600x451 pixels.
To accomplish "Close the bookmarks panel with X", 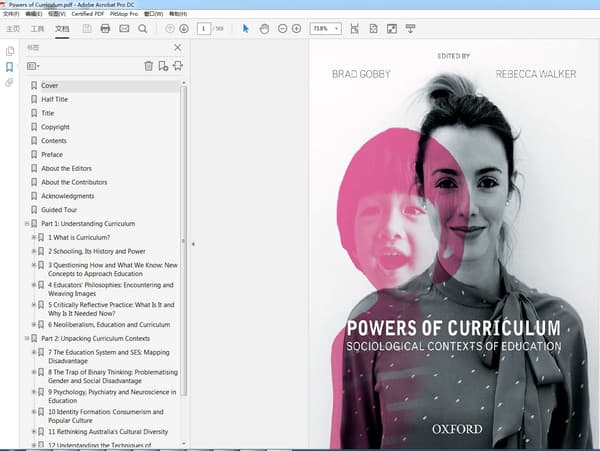I will pyautogui.click(x=178, y=47).
